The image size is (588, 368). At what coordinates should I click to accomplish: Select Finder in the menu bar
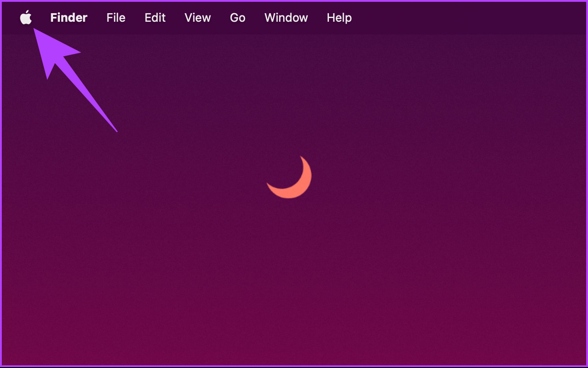[69, 18]
